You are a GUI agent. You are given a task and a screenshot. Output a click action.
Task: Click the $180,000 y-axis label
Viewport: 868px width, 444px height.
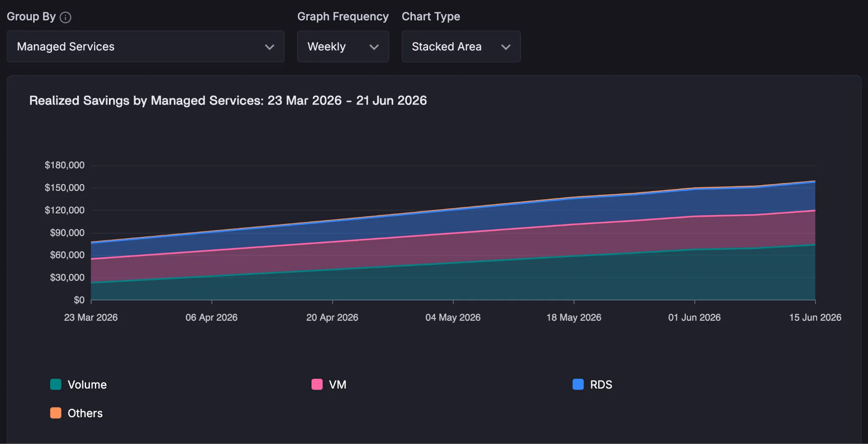(64, 165)
